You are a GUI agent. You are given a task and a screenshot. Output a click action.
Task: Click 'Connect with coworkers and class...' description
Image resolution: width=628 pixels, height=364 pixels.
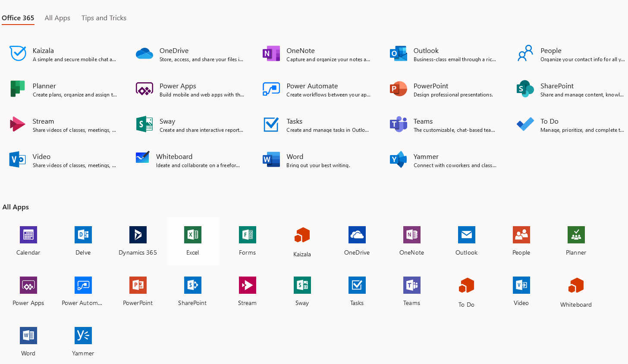point(455,165)
